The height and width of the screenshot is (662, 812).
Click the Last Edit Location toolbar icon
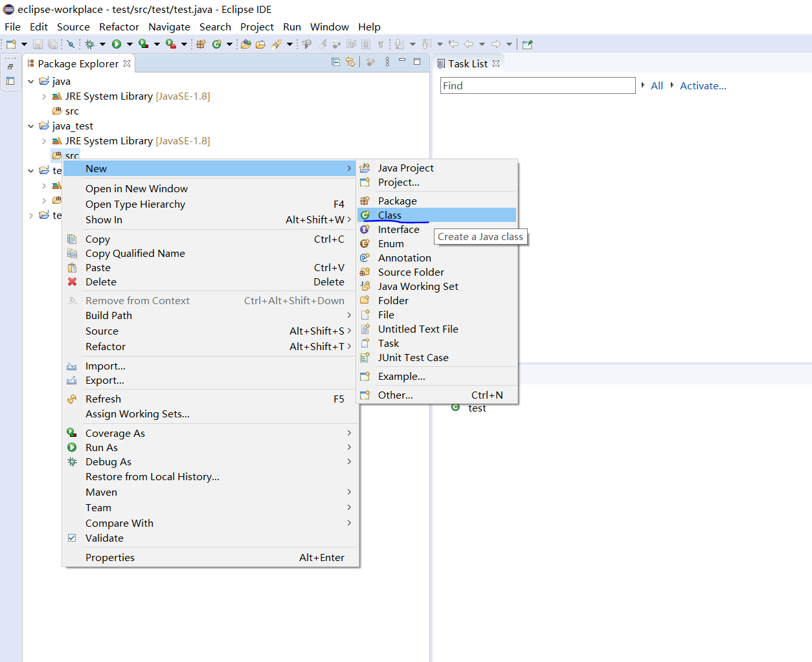click(x=453, y=44)
